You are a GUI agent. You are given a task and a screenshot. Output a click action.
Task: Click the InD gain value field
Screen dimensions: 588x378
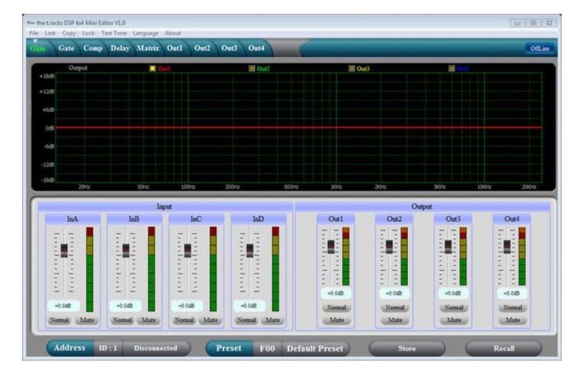pyautogui.click(x=249, y=306)
